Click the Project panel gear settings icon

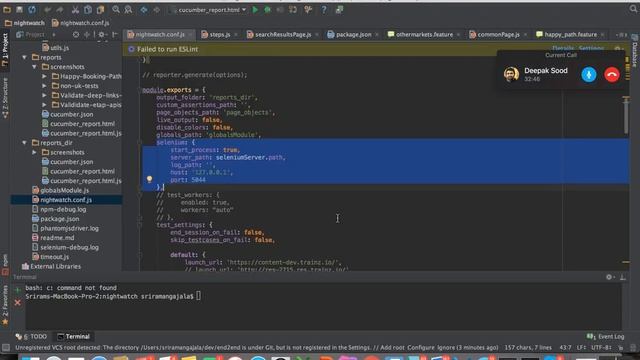(101, 35)
